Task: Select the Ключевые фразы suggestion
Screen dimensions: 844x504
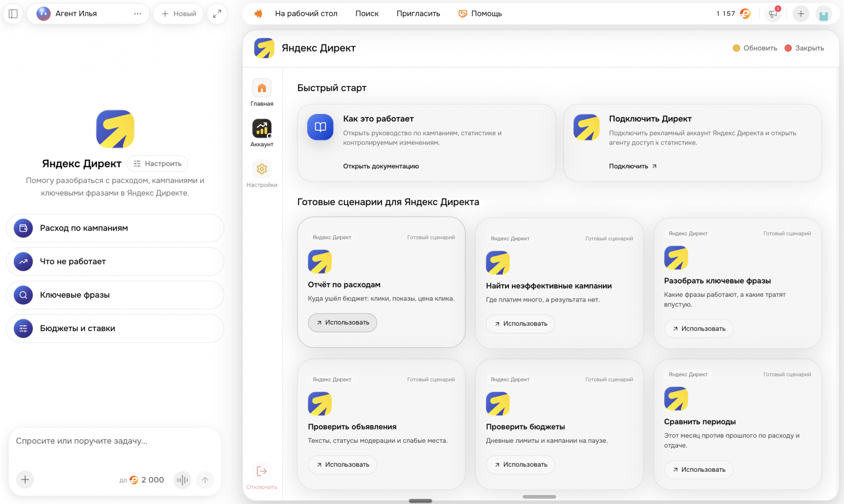Action: (115, 295)
